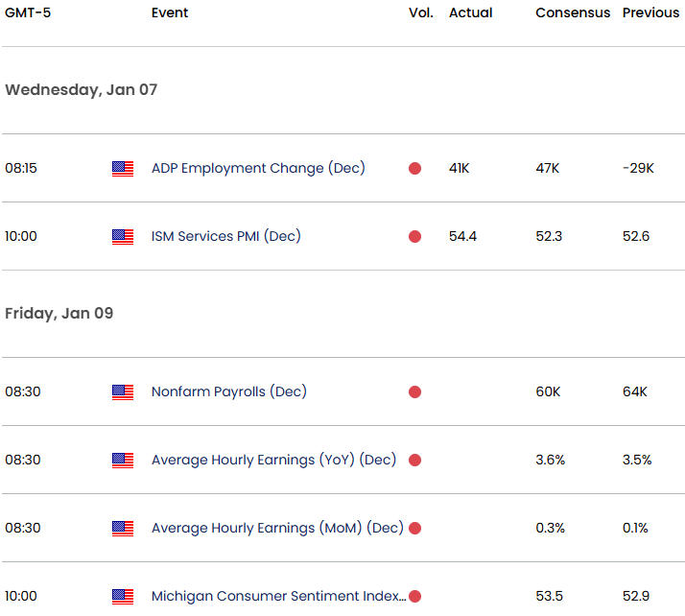
Task: Click the red volatility dot for ADP Employment Change
Action: (414, 169)
